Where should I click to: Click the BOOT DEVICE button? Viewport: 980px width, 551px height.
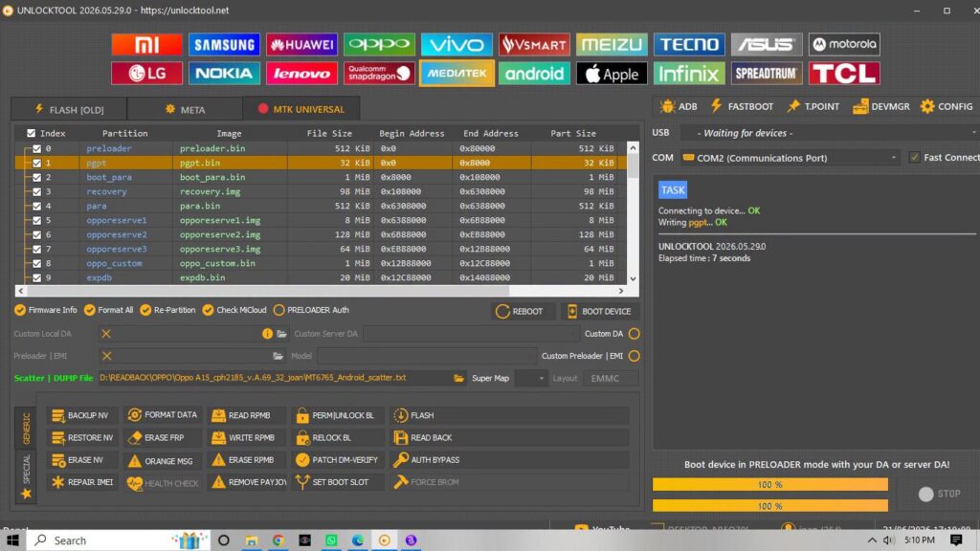pos(599,311)
